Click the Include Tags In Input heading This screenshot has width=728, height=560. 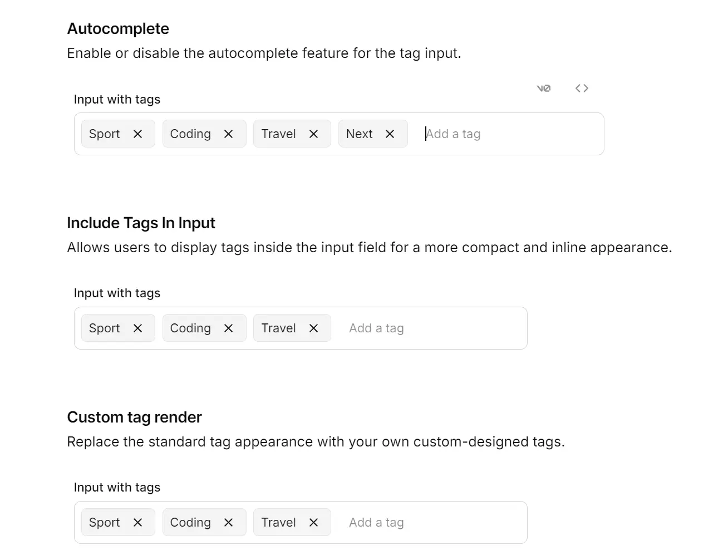click(x=141, y=223)
